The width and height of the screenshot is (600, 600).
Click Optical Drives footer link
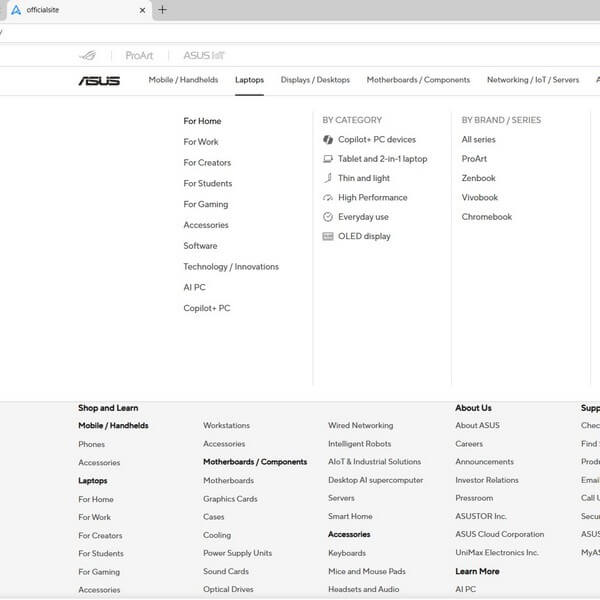pyautogui.click(x=228, y=589)
